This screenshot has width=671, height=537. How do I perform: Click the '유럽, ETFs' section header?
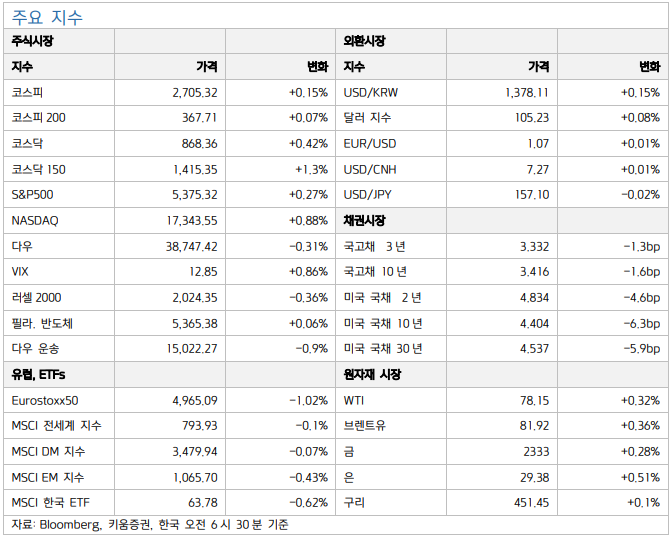[x=38, y=375]
